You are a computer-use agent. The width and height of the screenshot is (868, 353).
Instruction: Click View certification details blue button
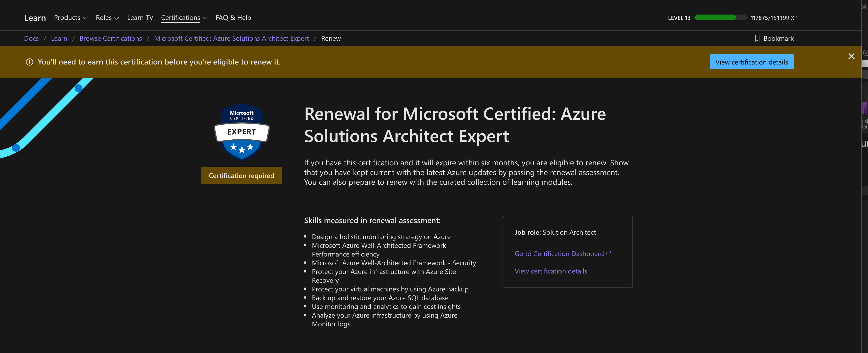(751, 62)
